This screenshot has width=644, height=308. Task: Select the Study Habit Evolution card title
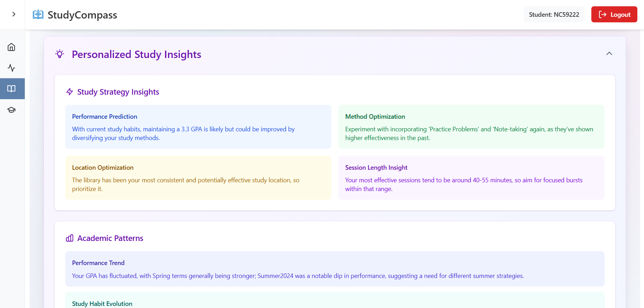(102, 304)
